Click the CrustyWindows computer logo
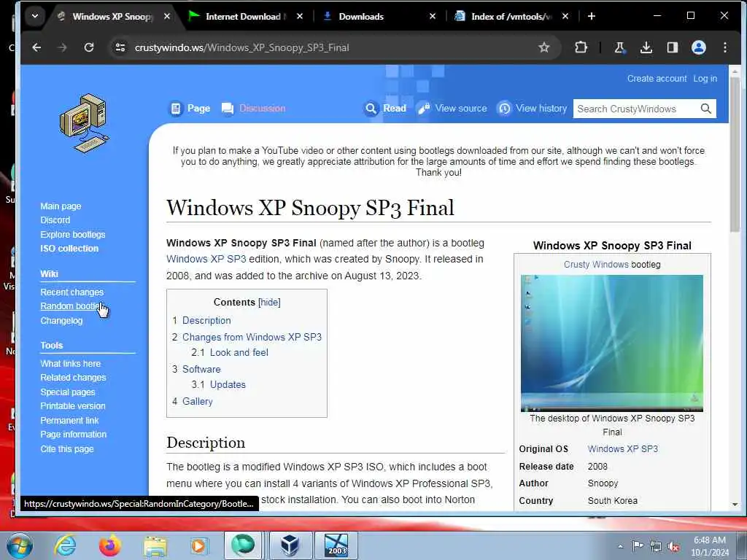The height and width of the screenshot is (560, 747). [85, 123]
